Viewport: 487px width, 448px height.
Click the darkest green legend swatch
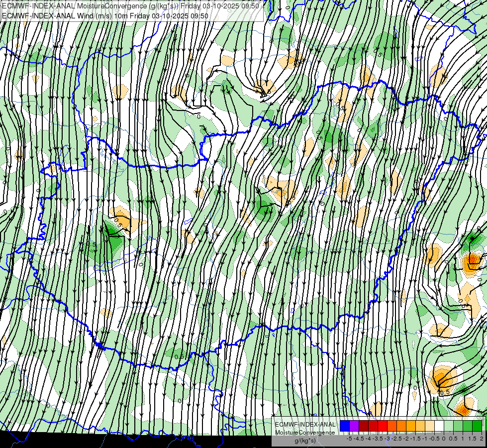477,426
